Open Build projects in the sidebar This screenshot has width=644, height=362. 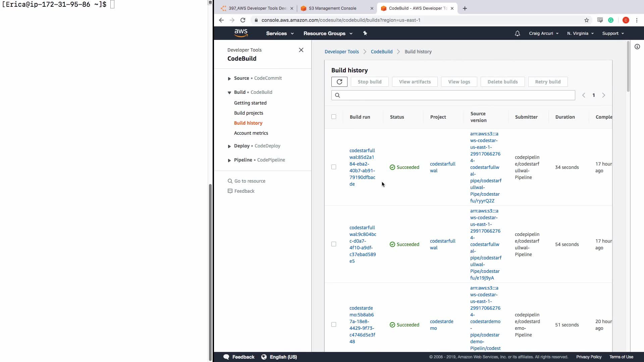point(248,113)
